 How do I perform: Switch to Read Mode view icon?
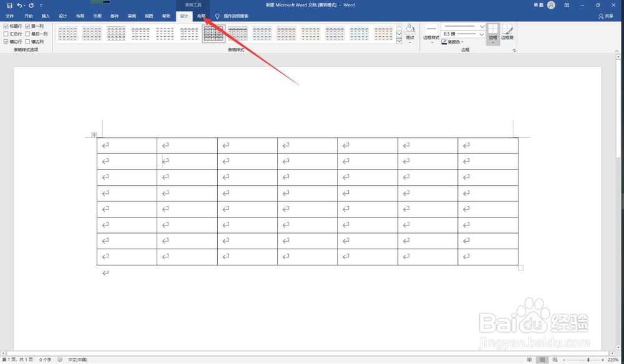click(x=529, y=360)
